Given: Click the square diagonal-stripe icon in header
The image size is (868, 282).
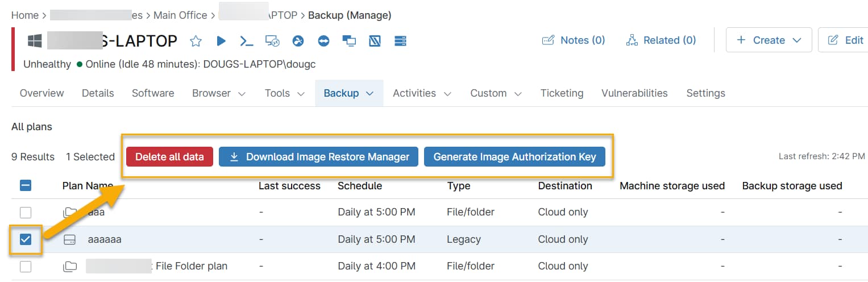Looking at the screenshot, I should (375, 41).
